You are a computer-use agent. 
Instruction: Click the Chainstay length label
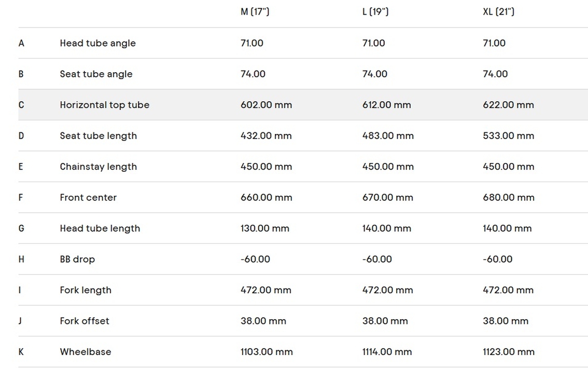[98, 167]
